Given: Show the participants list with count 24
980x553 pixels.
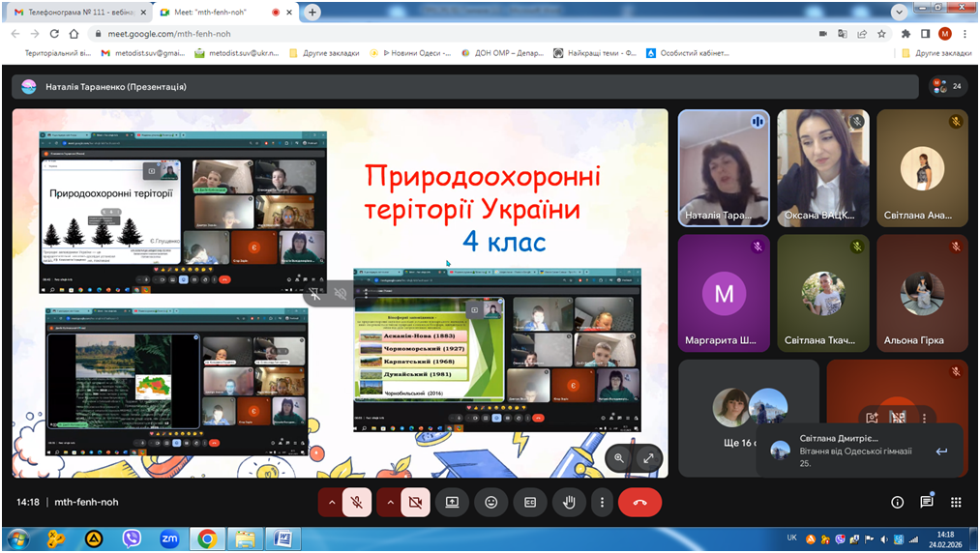Looking at the screenshot, I should pyautogui.click(x=947, y=86).
